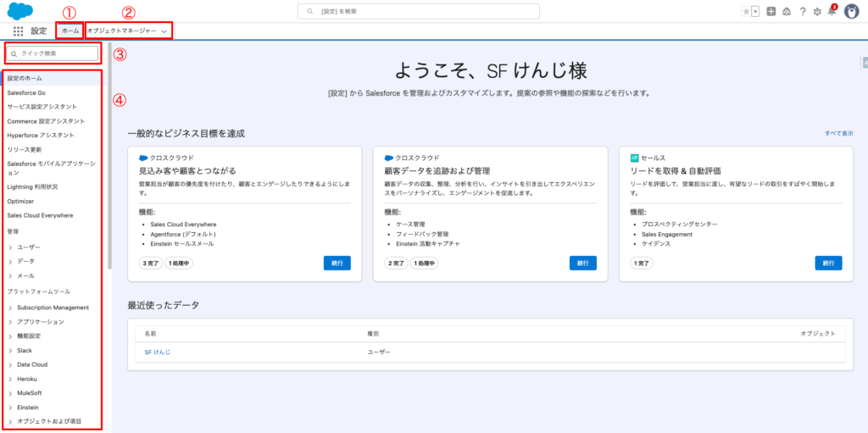This screenshot has height=433, width=868.
Task: Open the オブジェクトマネージャー tab dropdown chevron
Action: [x=164, y=31]
